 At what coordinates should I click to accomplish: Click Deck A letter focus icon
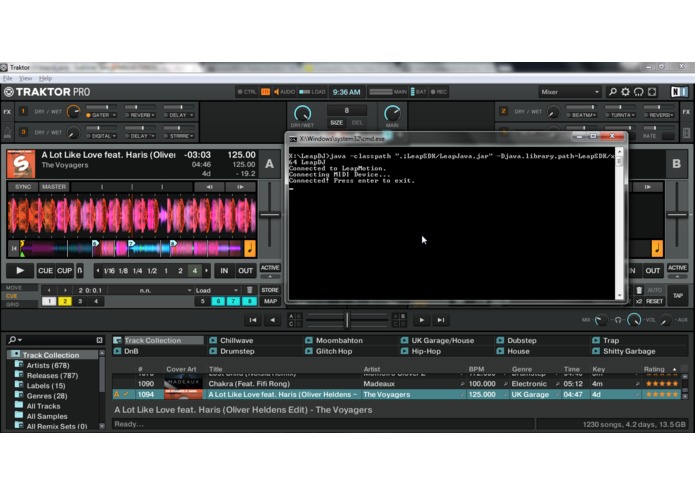tap(269, 164)
